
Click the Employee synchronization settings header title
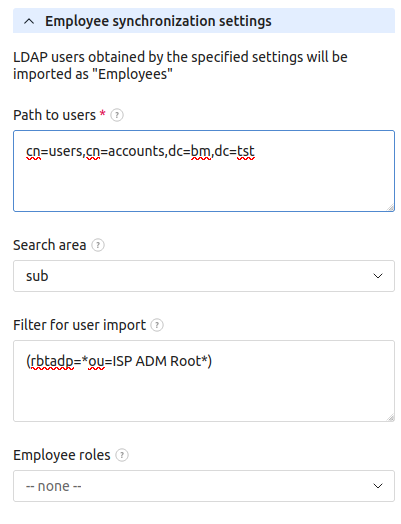click(x=158, y=21)
